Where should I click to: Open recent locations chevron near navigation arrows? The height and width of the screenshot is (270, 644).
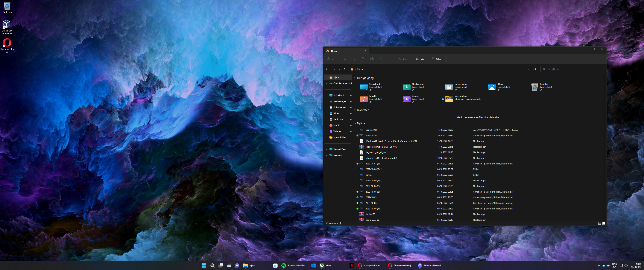pos(339,69)
